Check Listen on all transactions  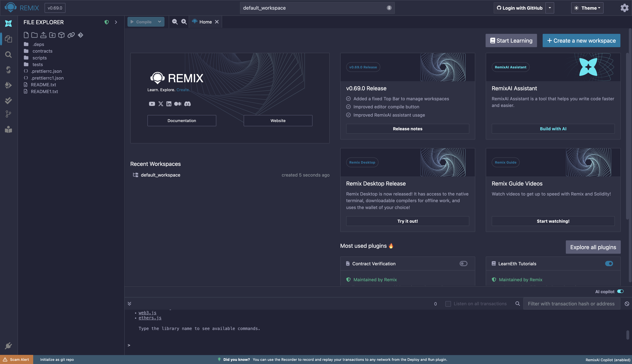tap(448, 304)
